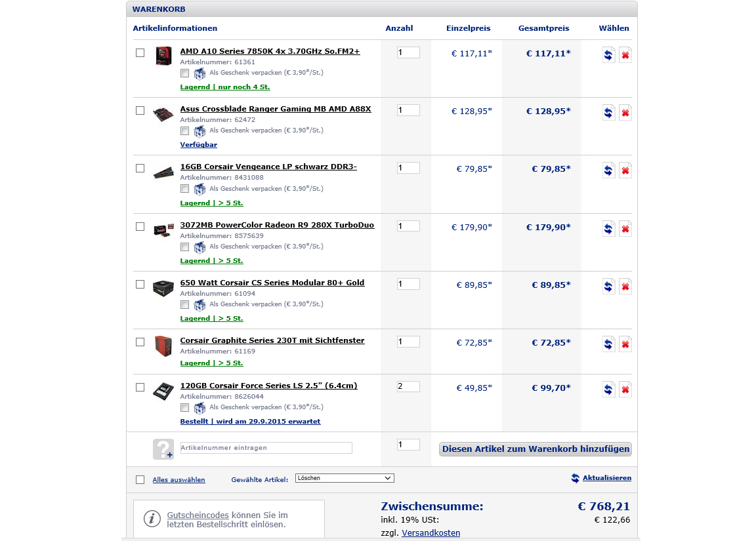The height and width of the screenshot is (543, 756).
Task: Click the Artikelnummer eintragen input field
Action: point(266,448)
